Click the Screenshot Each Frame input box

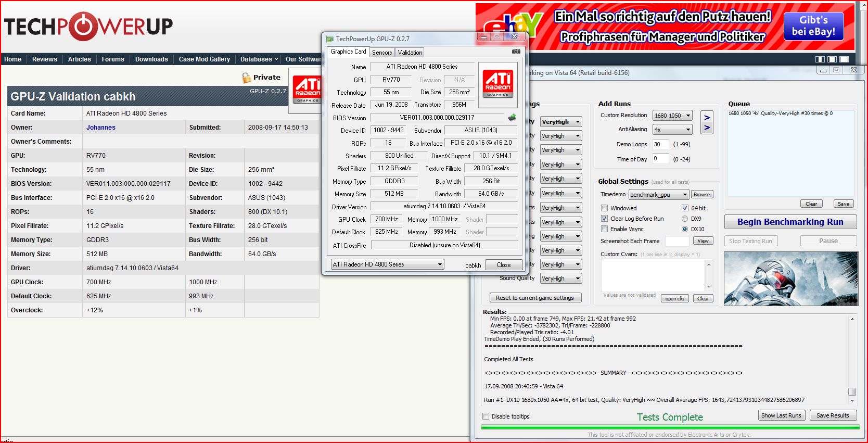point(678,241)
